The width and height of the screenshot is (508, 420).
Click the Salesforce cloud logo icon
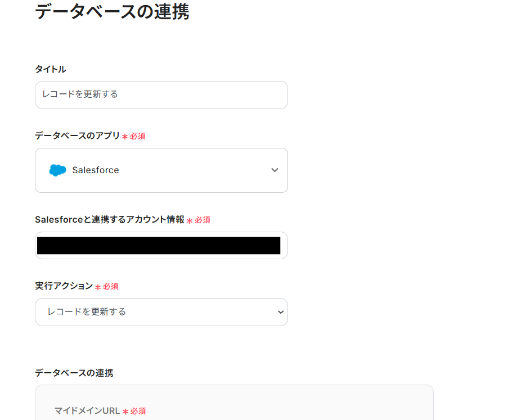pos(57,170)
